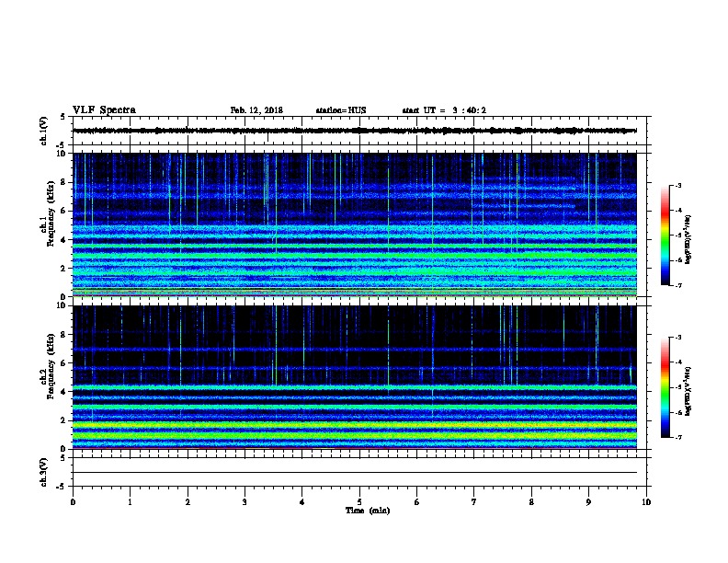Click the 'Time (min)' axis label
Image resolution: width=728 pixels, height=563 pixels.
pos(368,511)
